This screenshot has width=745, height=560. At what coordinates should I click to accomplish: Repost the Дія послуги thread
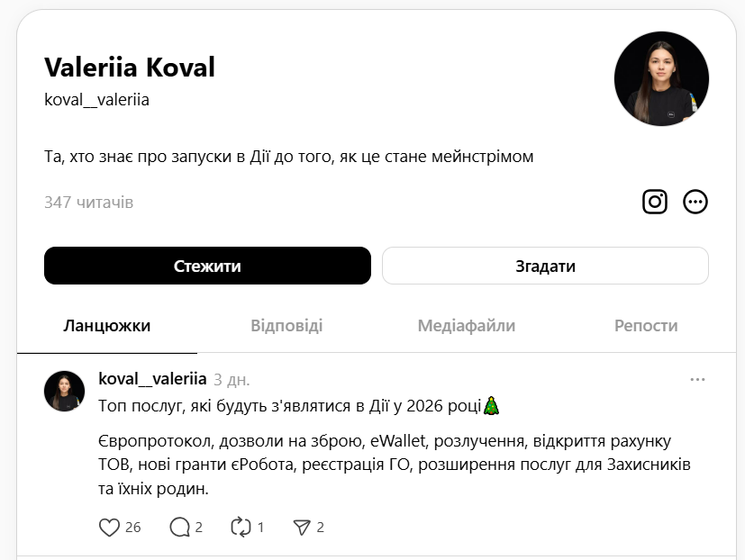(240, 527)
